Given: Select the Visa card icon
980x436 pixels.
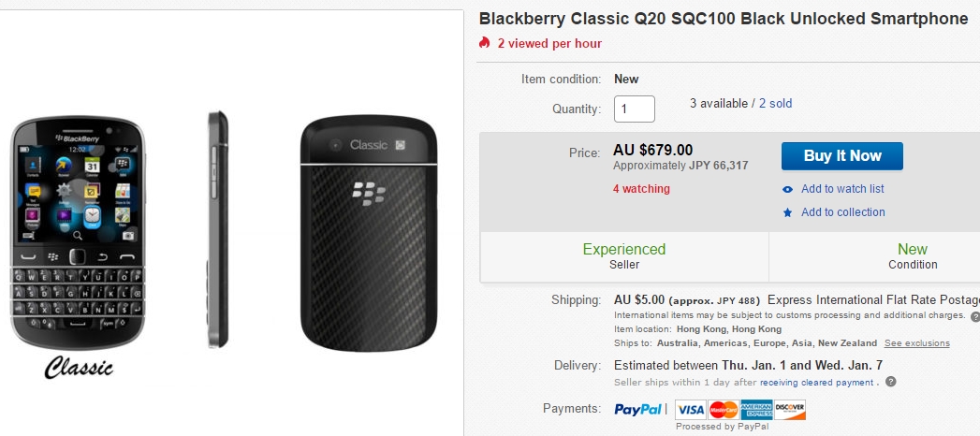Looking at the screenshot, I should point(690,409).
